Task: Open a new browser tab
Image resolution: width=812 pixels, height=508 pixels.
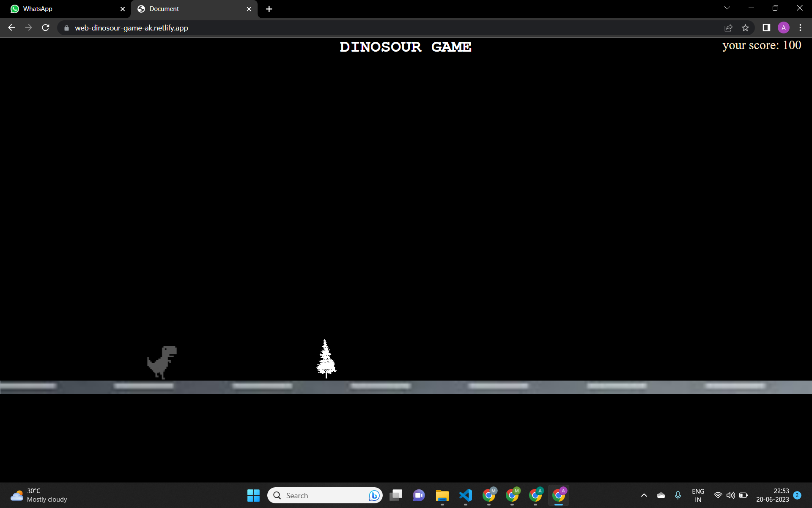Action: pyautogui.click(x=269, y=9)
